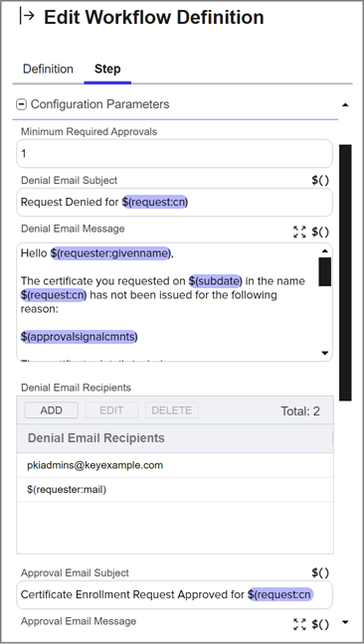The height and width of the screenshot is (644, 364).
Task: Click the down arrow in Denial Email Message box
Action: 325,353
